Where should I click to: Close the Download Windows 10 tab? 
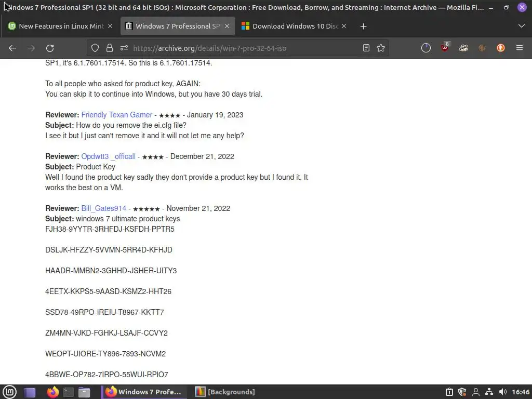click(x=344, y=26)
